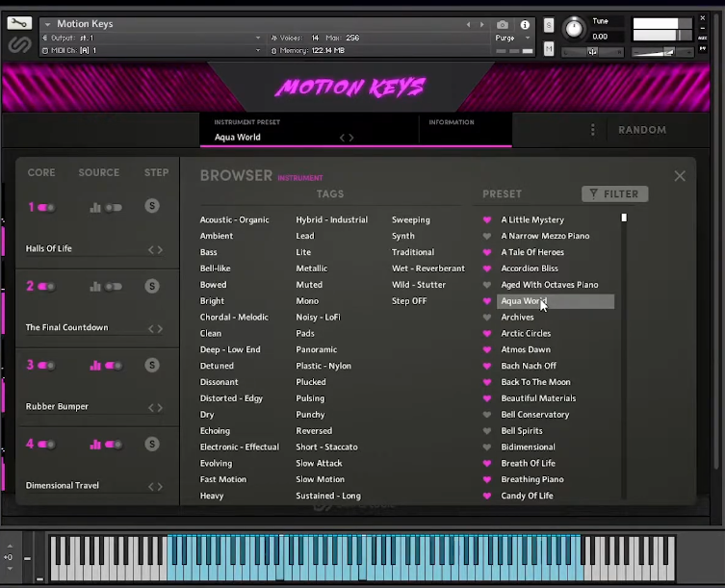Load the Atmos Dawn preset

click(526, 349)
